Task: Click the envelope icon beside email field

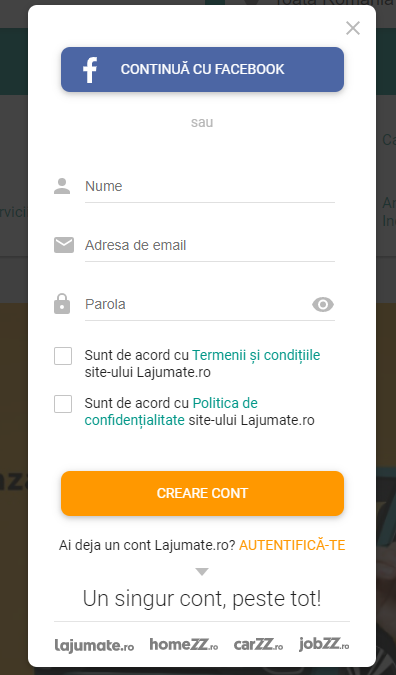Action: [x=64, y=245]
